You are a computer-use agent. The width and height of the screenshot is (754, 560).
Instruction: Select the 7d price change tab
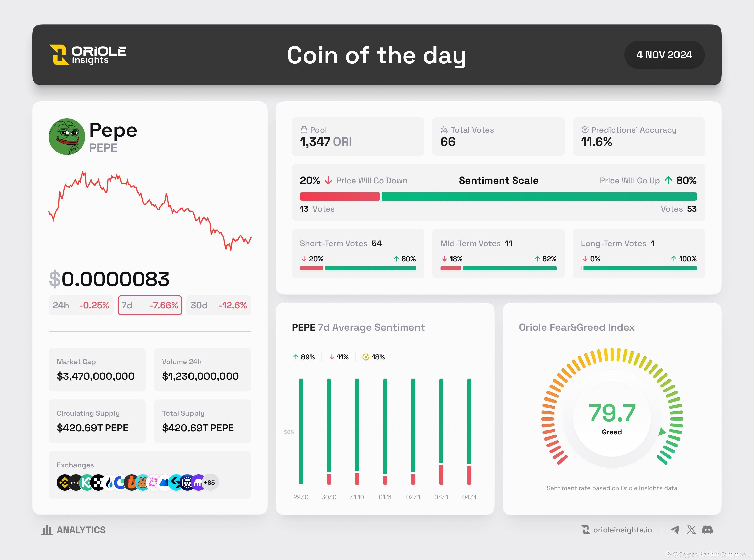[x=149, y=305]
